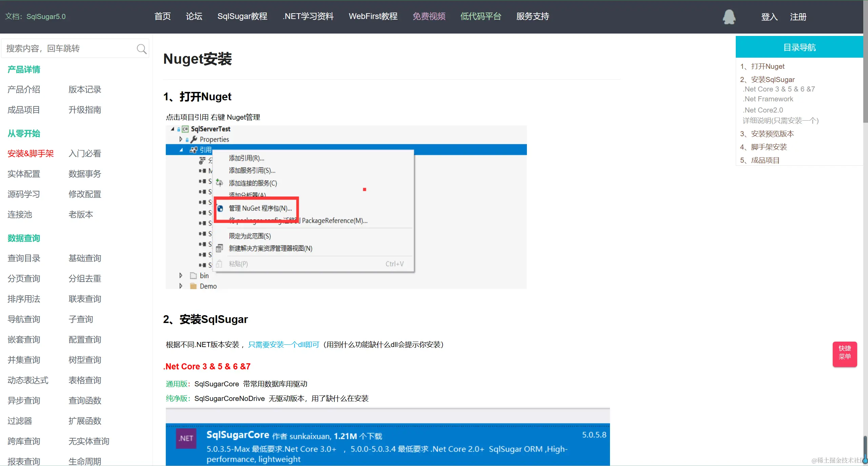
Task: Open WebFirst教程 menu item
Action: (373, 16)
